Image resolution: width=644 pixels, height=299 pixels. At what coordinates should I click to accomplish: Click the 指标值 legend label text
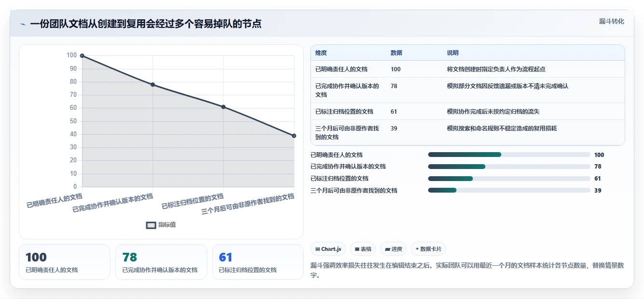pos(167,225)
